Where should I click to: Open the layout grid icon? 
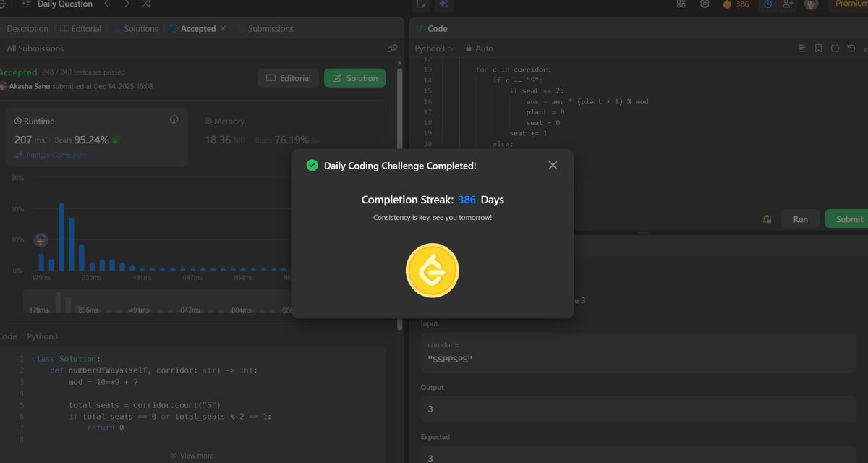click(681, 4)
